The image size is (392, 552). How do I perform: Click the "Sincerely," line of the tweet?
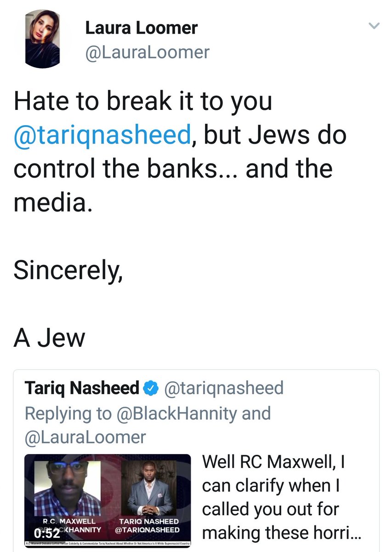68,270
